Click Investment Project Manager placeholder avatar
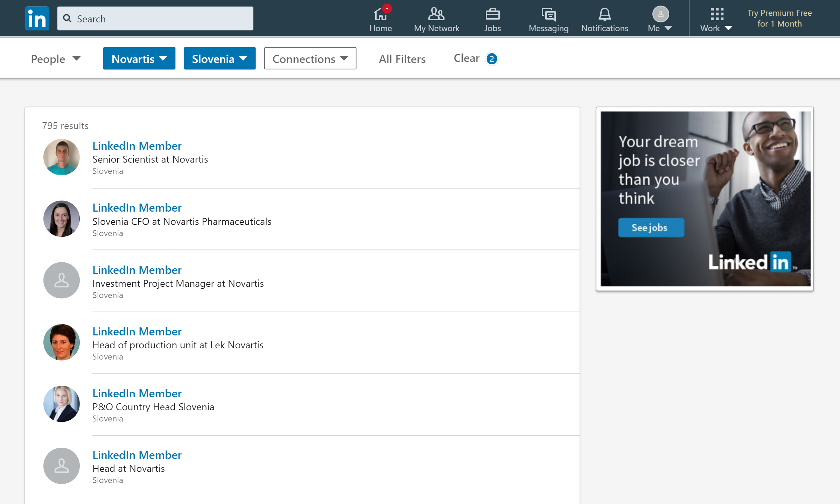 (x=62, y=280)
